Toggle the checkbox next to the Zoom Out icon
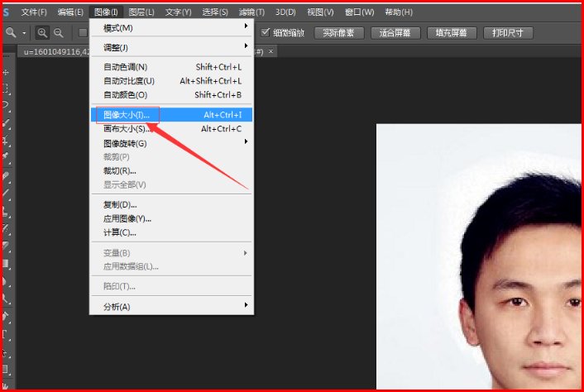 pos(83,33)
